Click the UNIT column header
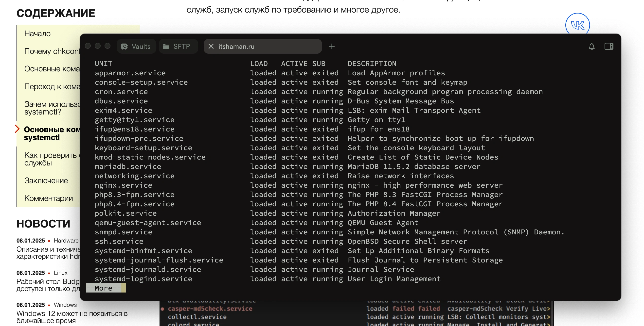This screenshot has width=644, height=326. pos(104,64)
